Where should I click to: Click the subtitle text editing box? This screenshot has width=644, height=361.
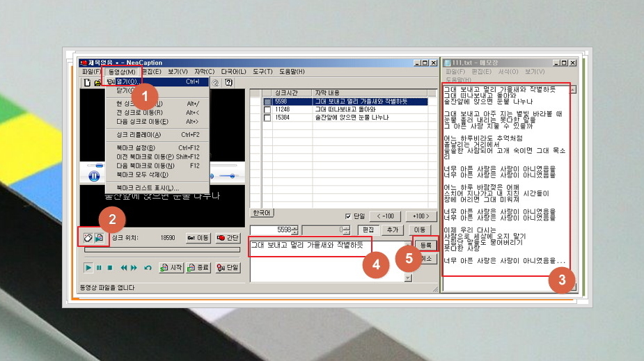(x=327, y=261)
